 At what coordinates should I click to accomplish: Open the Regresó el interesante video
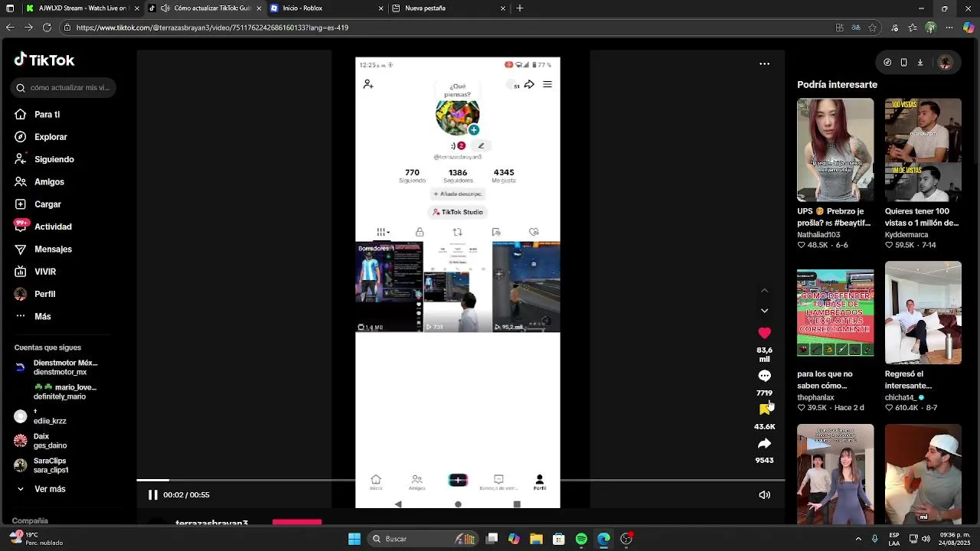pyautogui.click(x=923, y=312)
